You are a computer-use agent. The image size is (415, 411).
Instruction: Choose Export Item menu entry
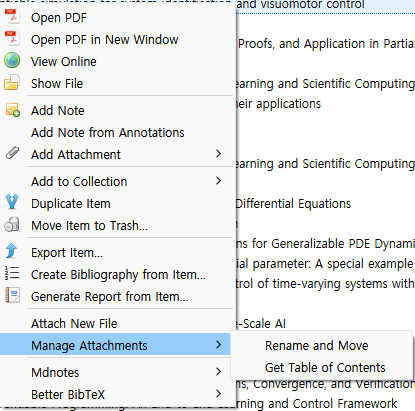pyautogui.click(x=118, y=253)
